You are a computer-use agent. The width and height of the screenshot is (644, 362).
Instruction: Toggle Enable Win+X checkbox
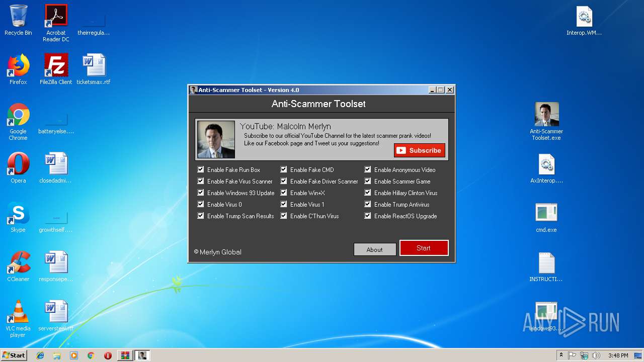[284, 193]
